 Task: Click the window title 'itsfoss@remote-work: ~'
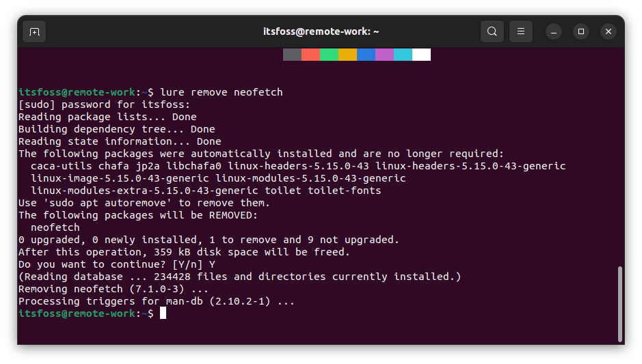(x=321, y=31)
